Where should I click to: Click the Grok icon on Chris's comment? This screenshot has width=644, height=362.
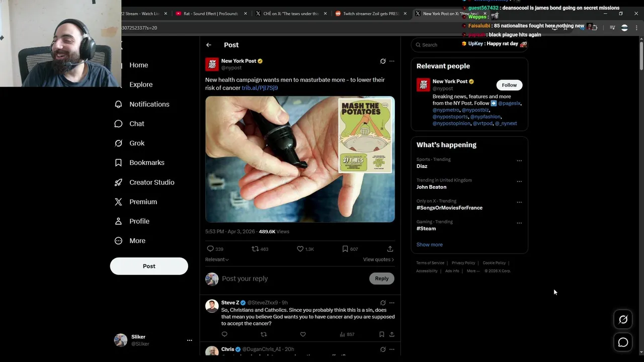tap(383, 349)
